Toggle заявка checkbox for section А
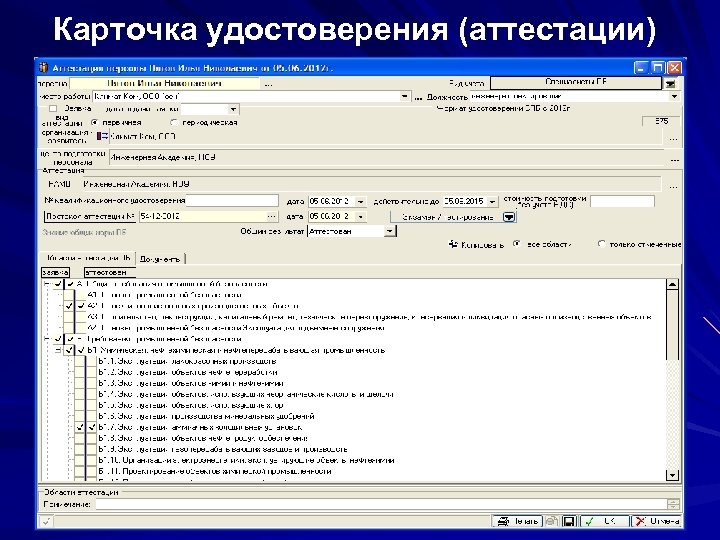This screenshot has height=540, width=720. pyautogui.click(x=58, y=284)
